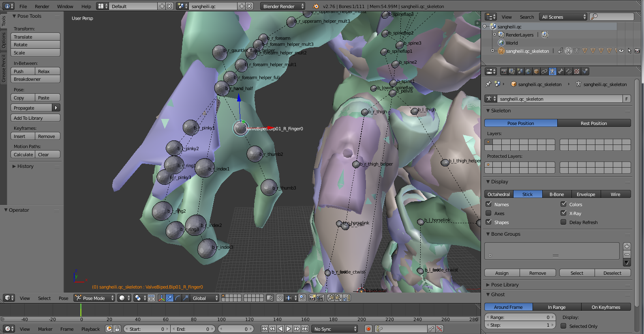The image size is (644, 334).
Task: Click the Calculate motion paths button
Action: click(x=23, y=155)
